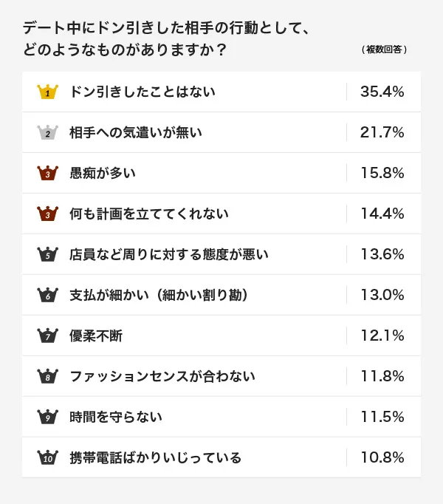443x504 pixels.
Task: Click the 優柔不断 row label
Action: tap(96, 336)
